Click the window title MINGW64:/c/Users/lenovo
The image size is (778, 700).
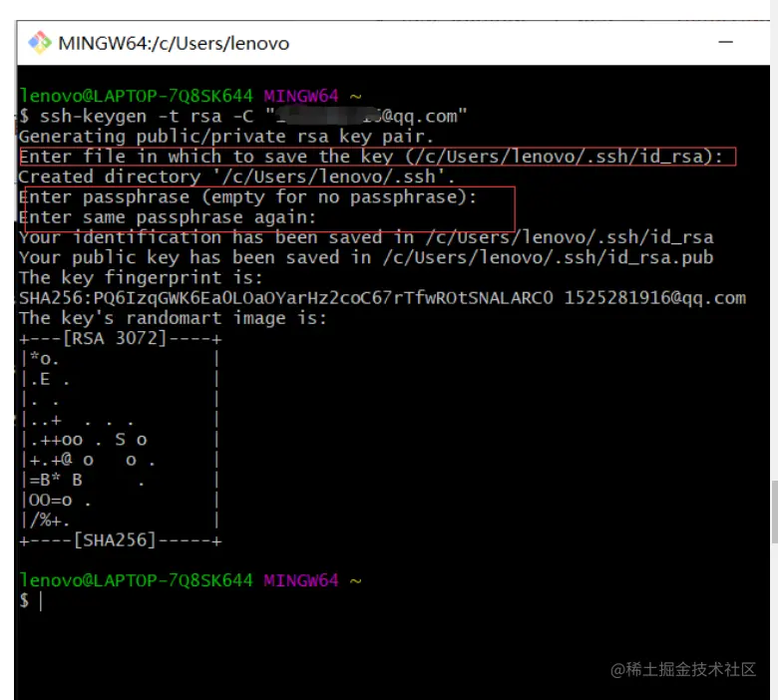pyautogui.click(x=174, y=44)
